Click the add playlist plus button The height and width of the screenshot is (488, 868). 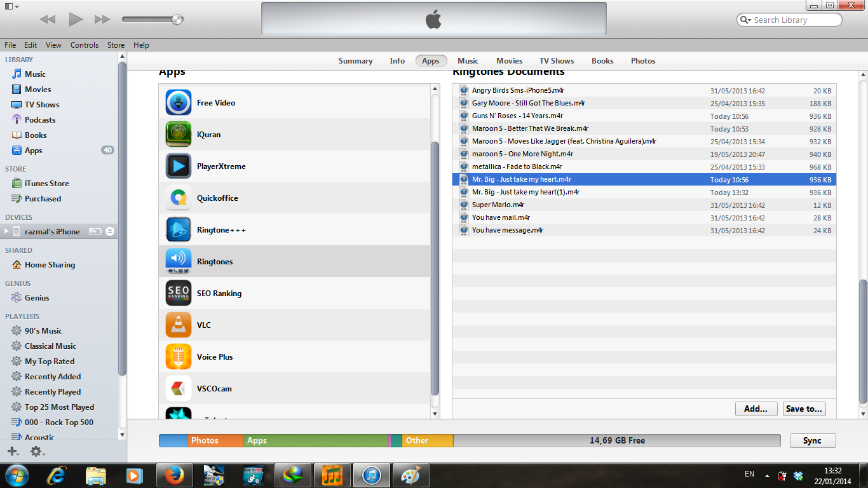[x=13, y=451]
